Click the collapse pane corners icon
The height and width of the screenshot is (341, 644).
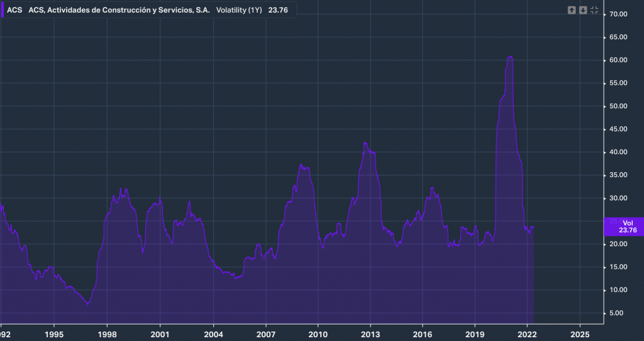tap(594, 10)
